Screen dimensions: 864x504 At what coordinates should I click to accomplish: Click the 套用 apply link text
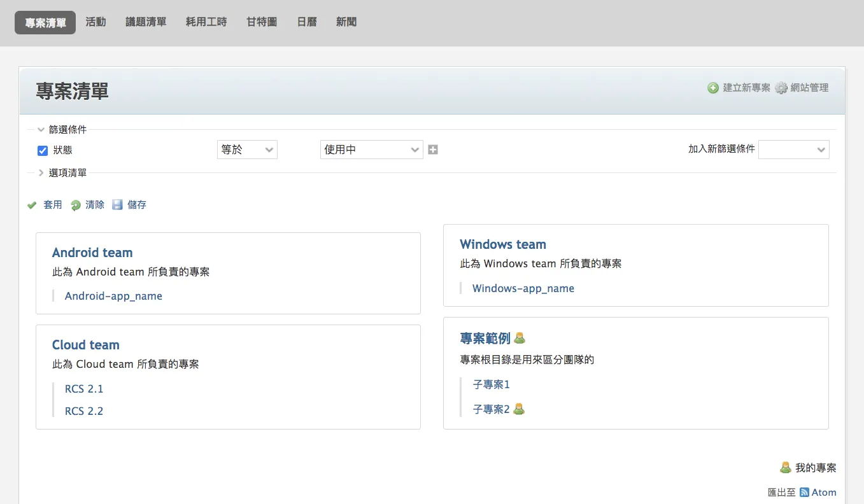click(x=53, y=205)
